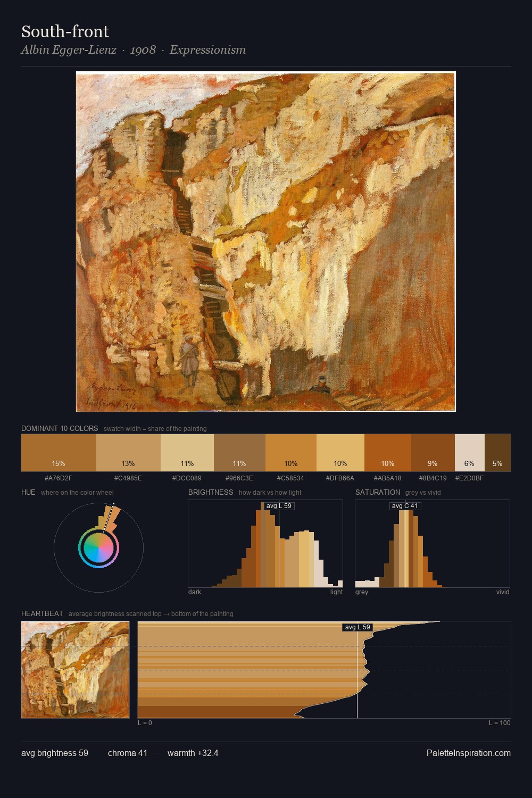
Task: Click 'grey vs vivid' caption
Action: [x=423, y=493]
